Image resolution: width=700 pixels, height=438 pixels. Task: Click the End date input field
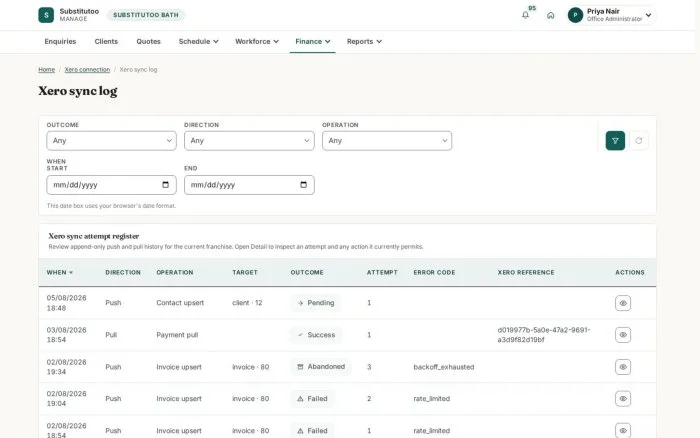click(x=249, y=185)
